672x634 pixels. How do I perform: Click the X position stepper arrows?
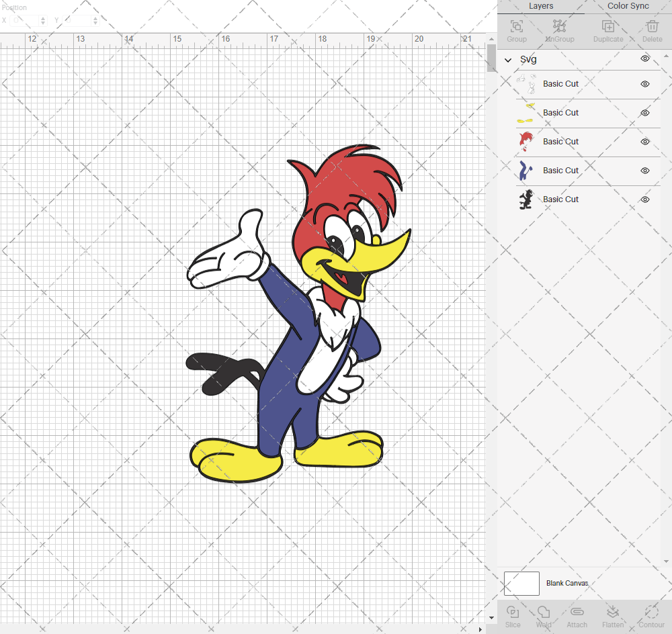point(43,20)
